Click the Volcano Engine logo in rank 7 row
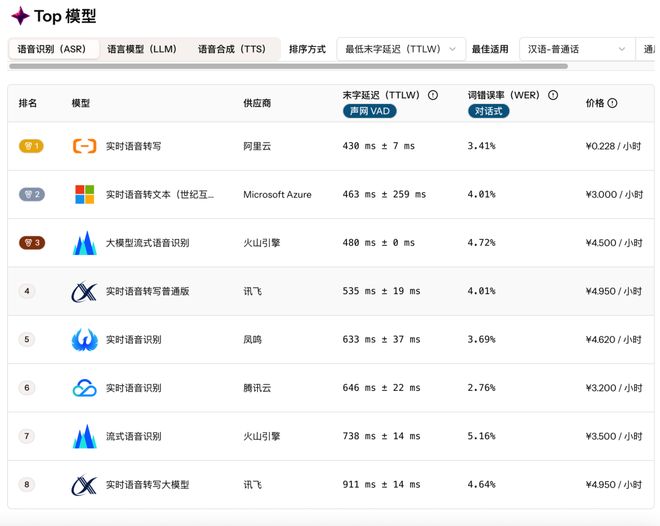Image resolution: width=660 pixels, height=526 pixels. click(x=85, y=436)
